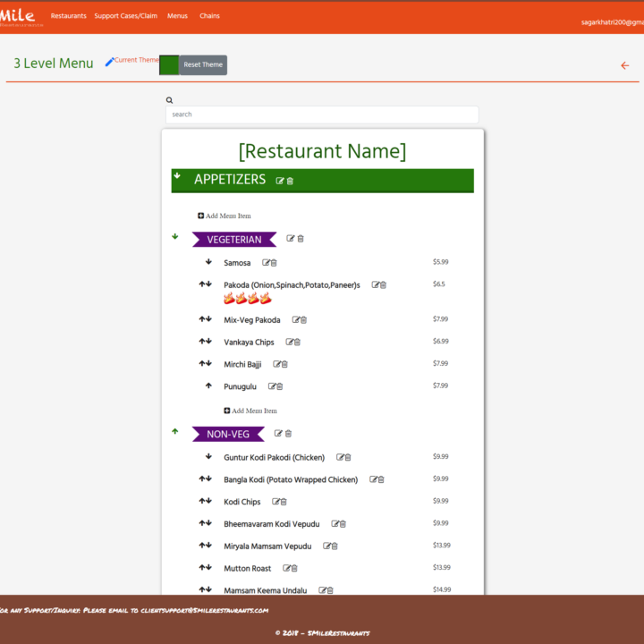Move APPETIZERS category down
The width and height of the screenshot is (644, 644).
coord(177,176)
